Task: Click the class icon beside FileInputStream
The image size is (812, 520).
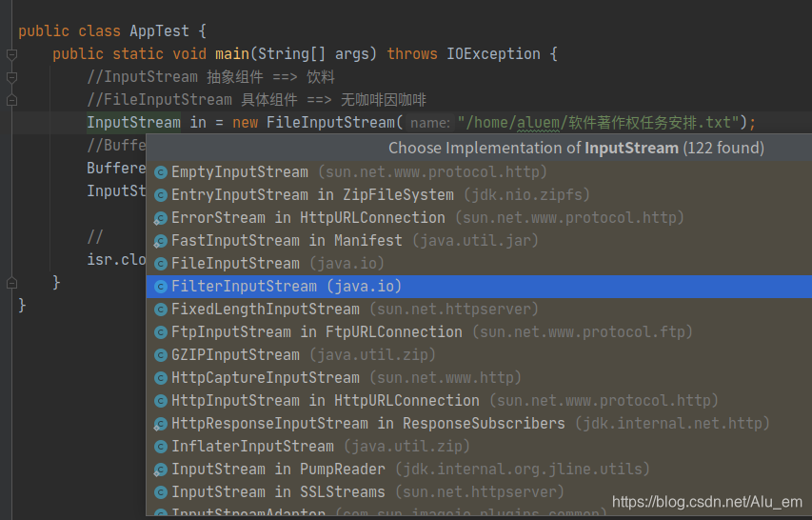Action: tap(161, 264)
